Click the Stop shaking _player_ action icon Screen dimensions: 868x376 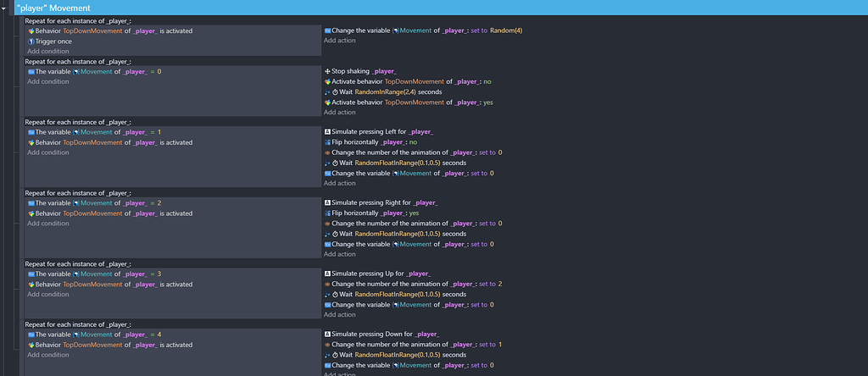327,71
